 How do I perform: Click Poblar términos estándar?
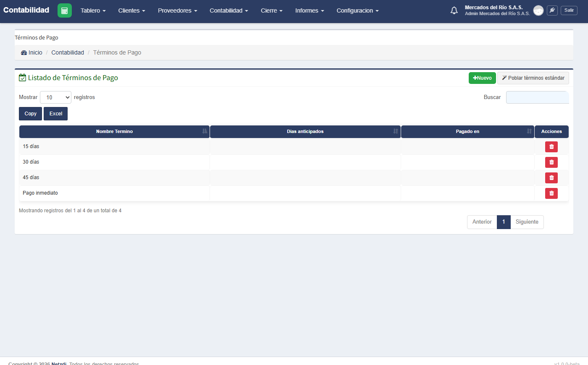[533, 78]
